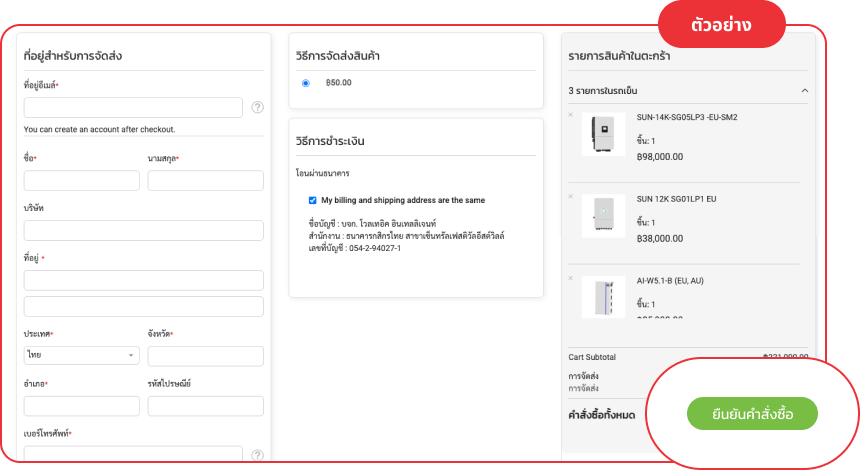Focus the บริษัท company field

point(144,230)
